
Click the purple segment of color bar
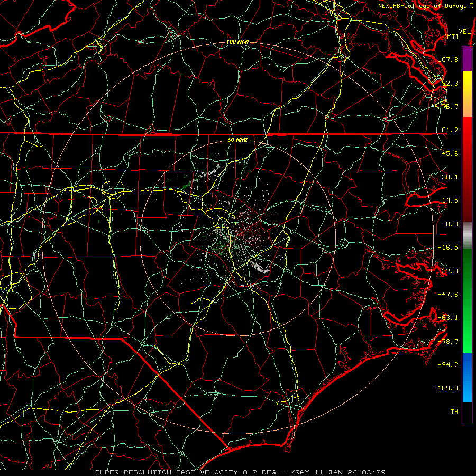pos(467,59)
